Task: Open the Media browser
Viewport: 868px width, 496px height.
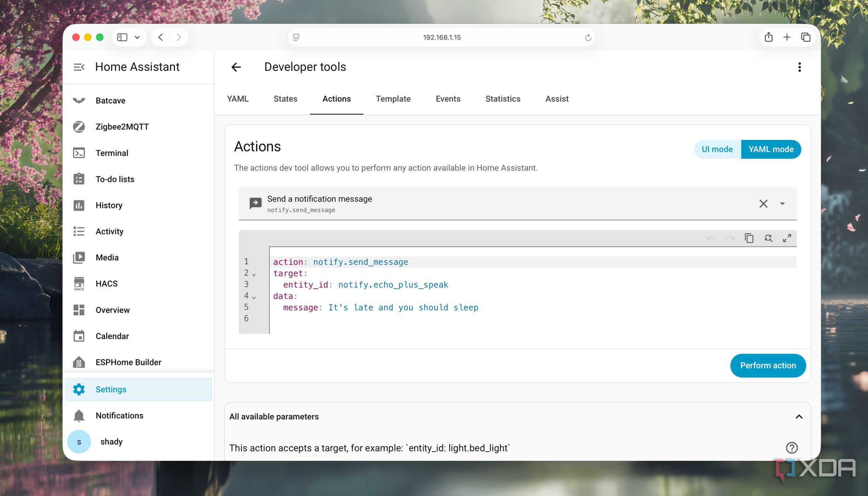Action: tap(138, 258)
